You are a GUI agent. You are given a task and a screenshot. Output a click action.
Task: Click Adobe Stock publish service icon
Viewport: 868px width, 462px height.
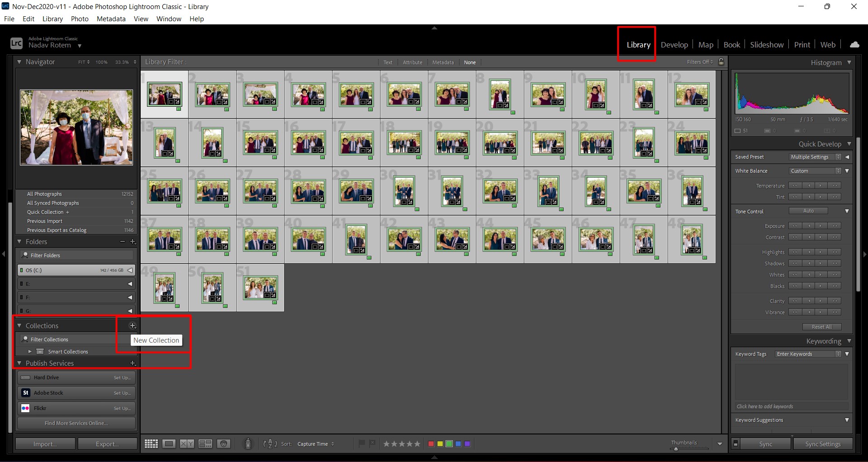coord(26,393)
